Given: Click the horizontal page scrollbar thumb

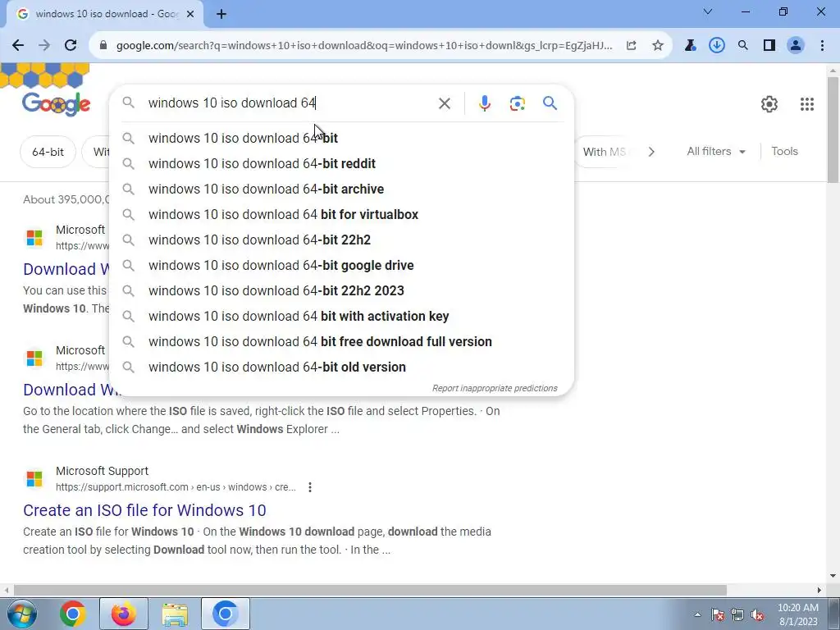Looking at the screenshot, I should point(370,590).
